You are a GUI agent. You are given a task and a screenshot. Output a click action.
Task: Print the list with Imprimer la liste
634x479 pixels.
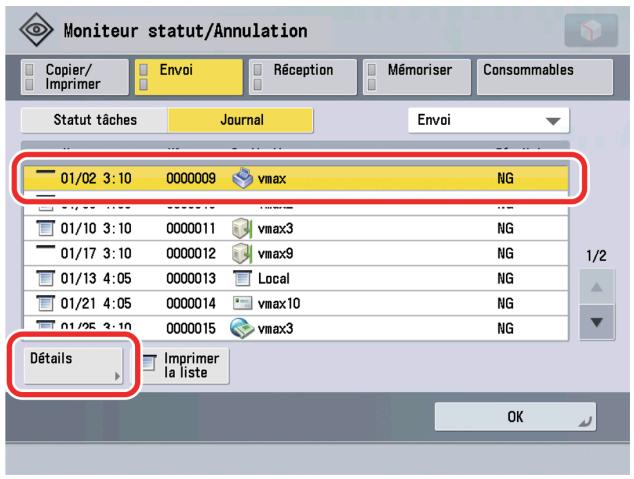pos(185,365)
